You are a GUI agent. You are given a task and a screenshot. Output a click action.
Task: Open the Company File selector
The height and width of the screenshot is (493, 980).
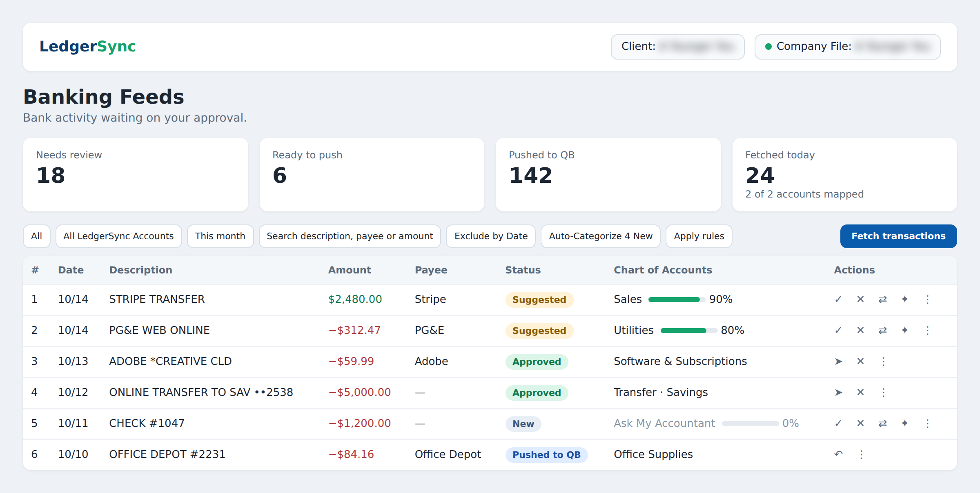tap(847, 47)
